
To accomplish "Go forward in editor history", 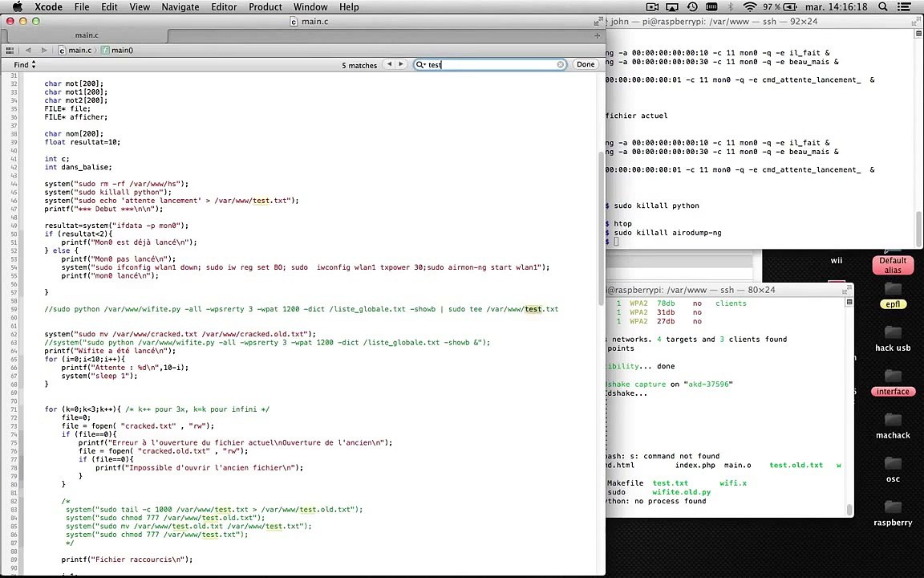I will 43,50.
